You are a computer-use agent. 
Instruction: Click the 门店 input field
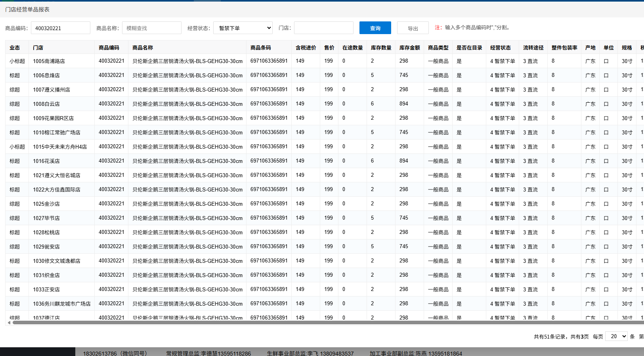pyautogui.click(x=323, y=28)
